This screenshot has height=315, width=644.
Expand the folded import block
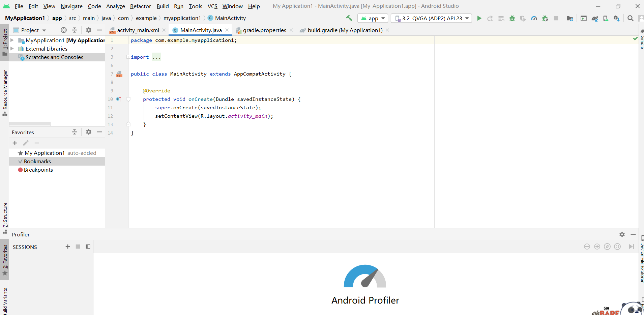(x=128, y=57)
